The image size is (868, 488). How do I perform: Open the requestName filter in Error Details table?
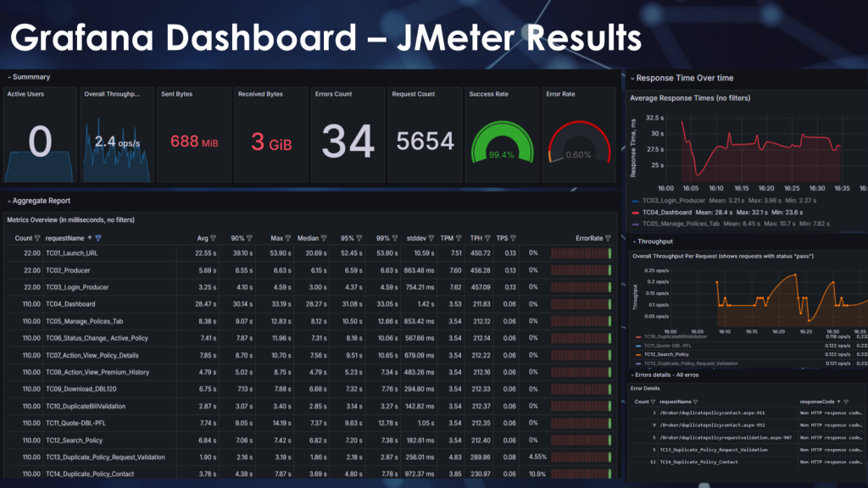pos(695,402)
